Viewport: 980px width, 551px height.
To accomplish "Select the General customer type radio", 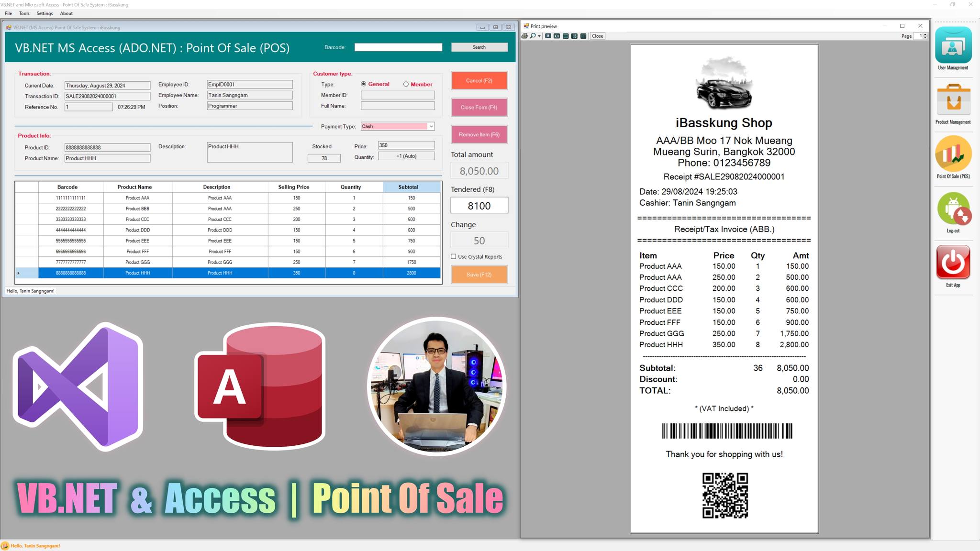I will click(364, 84).
